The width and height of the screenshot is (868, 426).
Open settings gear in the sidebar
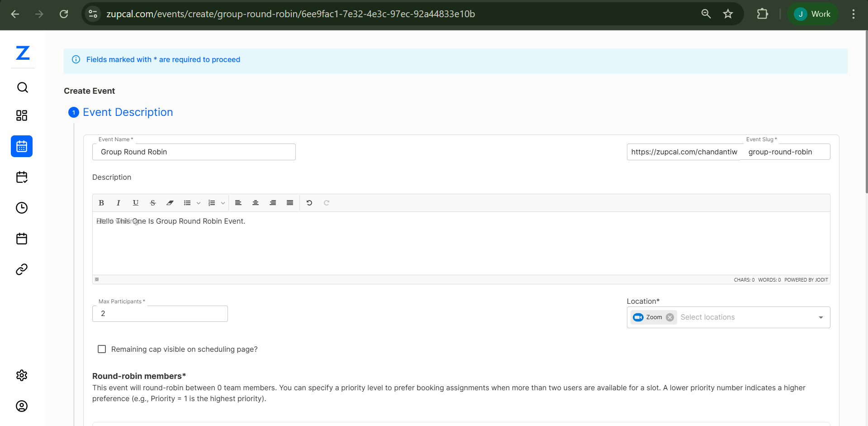coord(22,375)
